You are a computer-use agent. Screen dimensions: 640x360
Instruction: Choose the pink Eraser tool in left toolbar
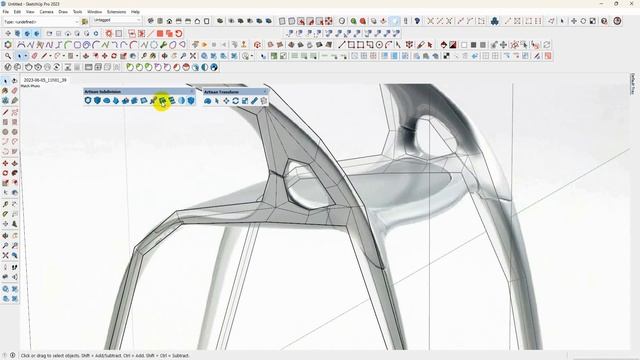tap(15, 91)
